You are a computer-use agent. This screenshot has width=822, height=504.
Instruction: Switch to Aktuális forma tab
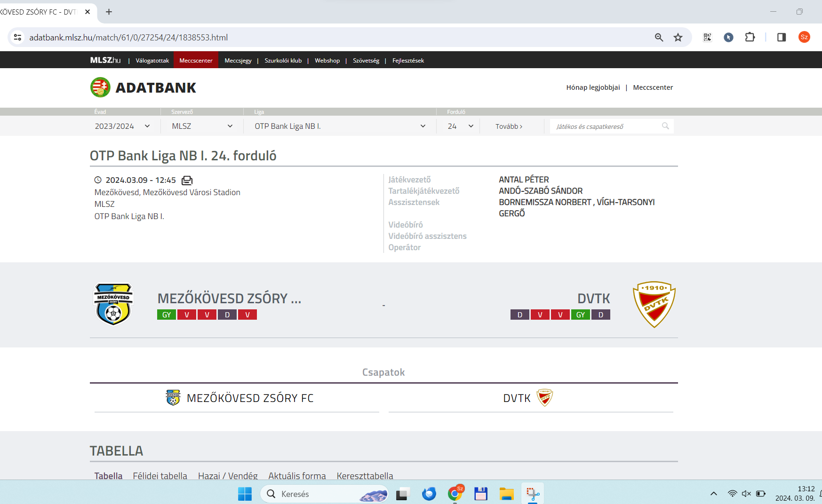[297, 476]
